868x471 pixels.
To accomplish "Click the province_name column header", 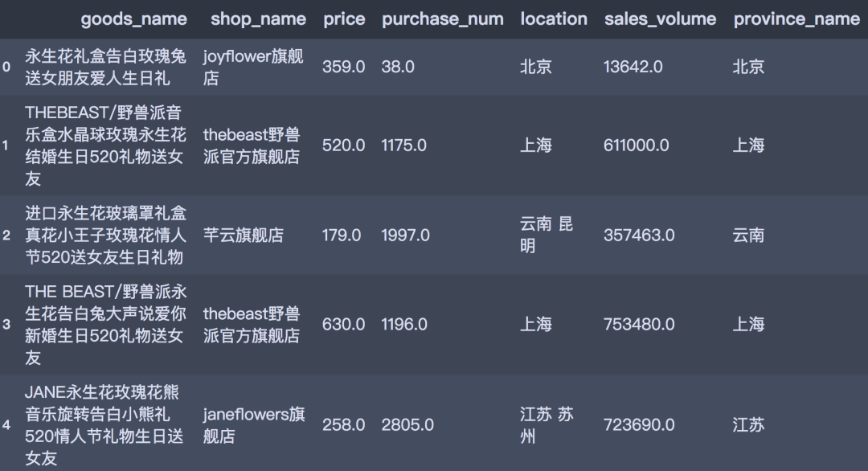I will point(796,19).
